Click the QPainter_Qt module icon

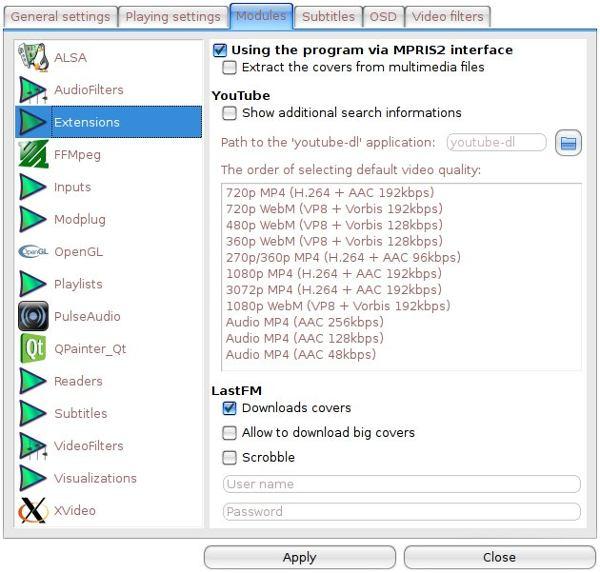pos(33,349)
